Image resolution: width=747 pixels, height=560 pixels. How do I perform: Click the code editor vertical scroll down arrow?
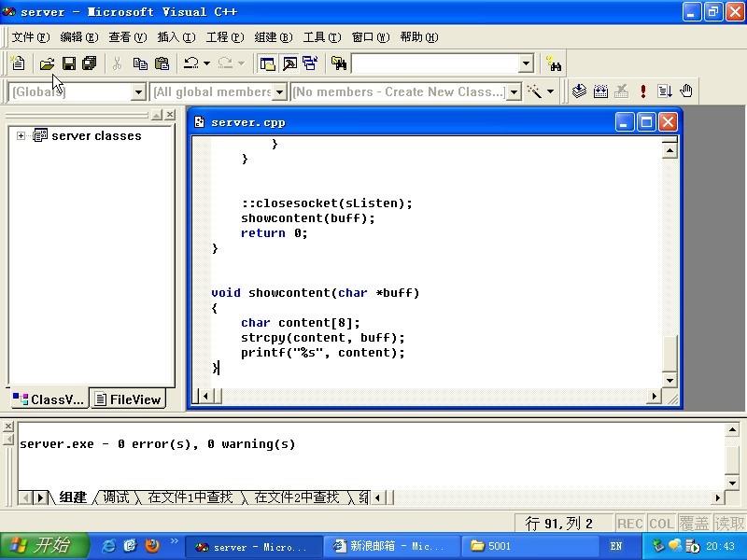pos(669,380)
